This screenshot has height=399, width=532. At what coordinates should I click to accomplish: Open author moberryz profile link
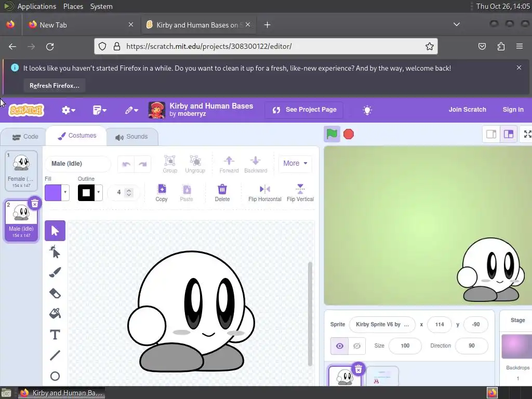(192, 114)
